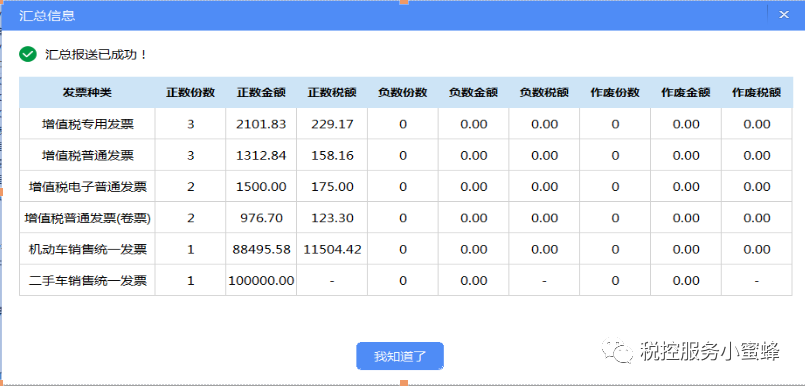This screenshot has height=386, width=805.
Task: Click the 负数金额 column header
Action: 473,92
